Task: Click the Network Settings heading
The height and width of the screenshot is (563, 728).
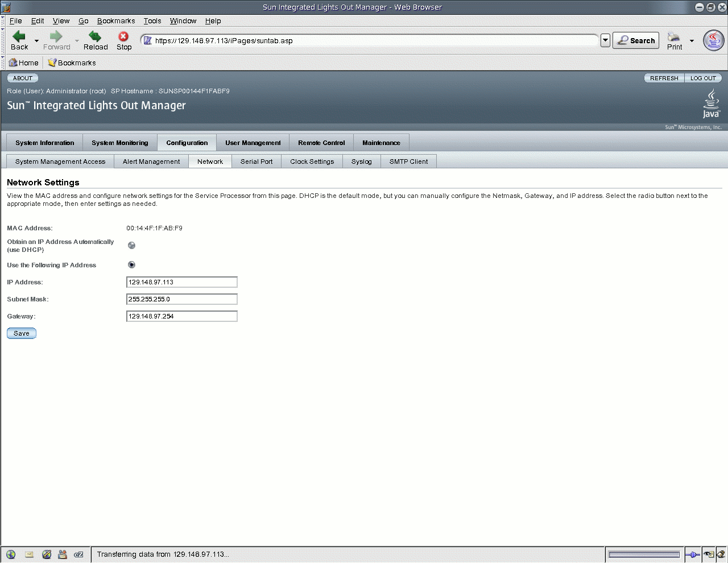Action: pyautogui.click(x=43, y=183)
